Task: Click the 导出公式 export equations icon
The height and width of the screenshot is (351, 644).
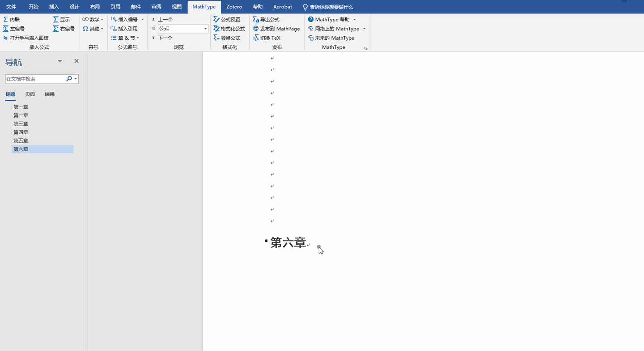Action: 256,19
